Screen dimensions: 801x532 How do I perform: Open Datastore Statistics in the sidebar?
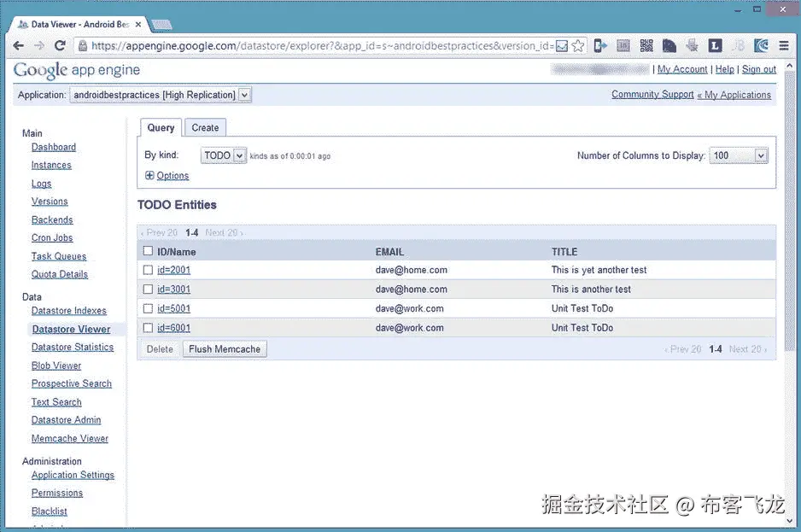(x=73, y=347)
